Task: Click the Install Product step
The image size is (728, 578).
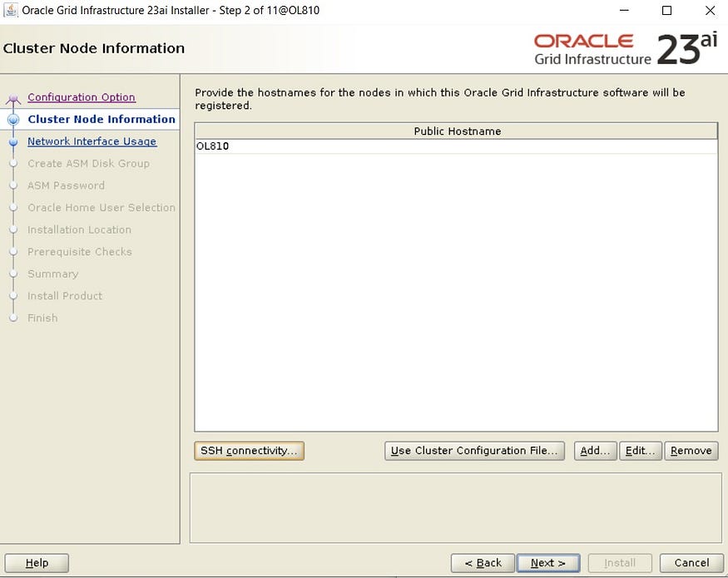Action: coord(65,296)
